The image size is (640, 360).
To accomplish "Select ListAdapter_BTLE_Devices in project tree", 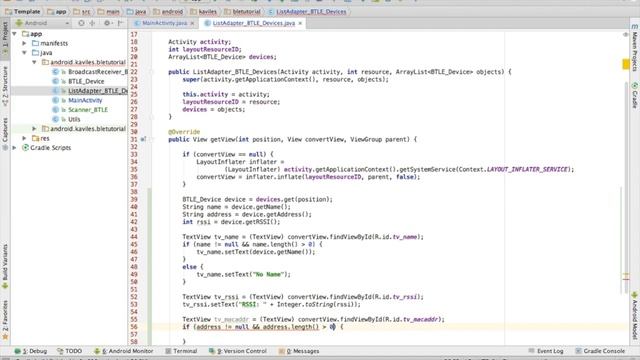I will click(x=98, y=91).
